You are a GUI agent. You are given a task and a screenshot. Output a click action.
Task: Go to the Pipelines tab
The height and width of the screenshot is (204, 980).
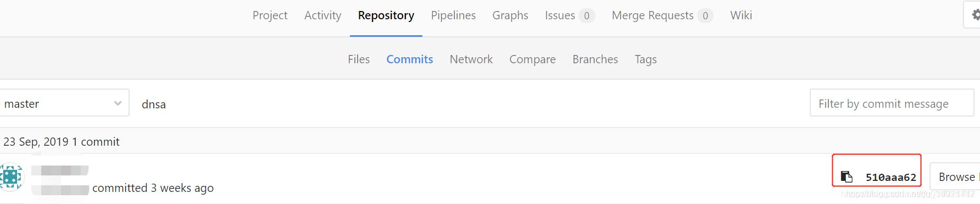pyautogui.click(x=453, y=15)
